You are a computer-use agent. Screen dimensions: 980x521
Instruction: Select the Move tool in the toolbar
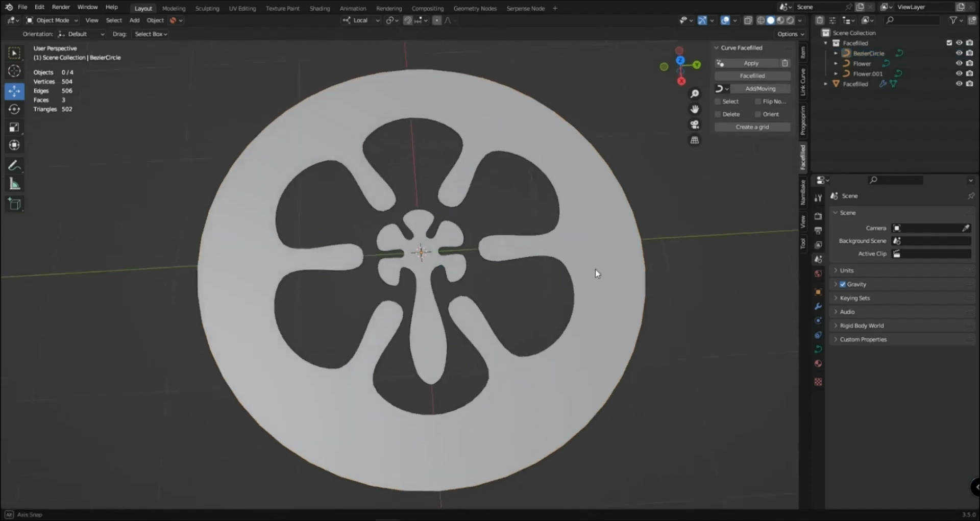coord(14,91)
